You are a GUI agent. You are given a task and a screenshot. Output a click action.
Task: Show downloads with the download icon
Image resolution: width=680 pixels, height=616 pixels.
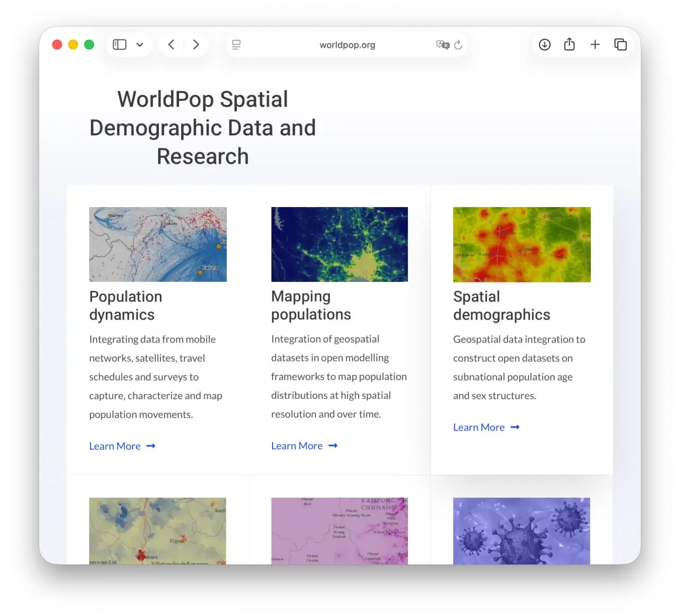click(x=545, y=45)
